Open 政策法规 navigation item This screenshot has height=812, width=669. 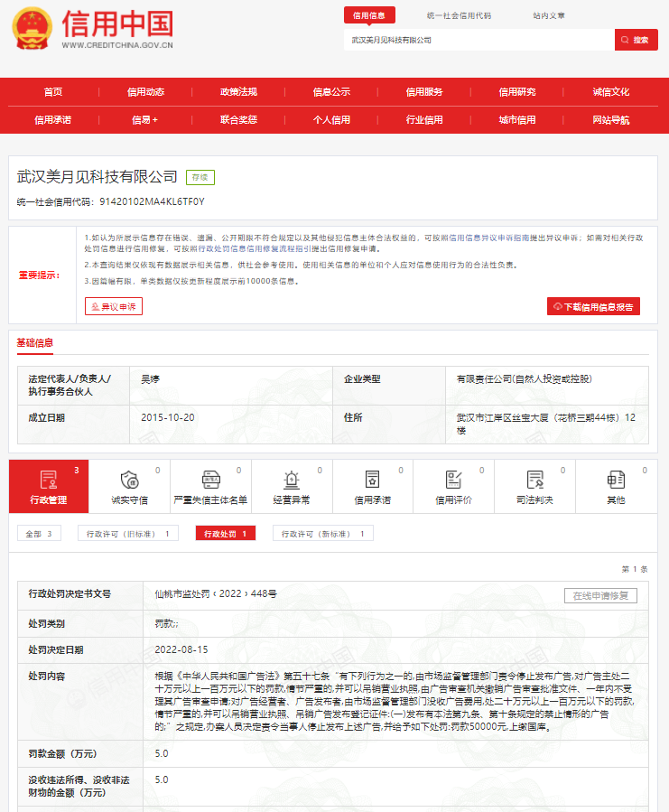(238, 91)
